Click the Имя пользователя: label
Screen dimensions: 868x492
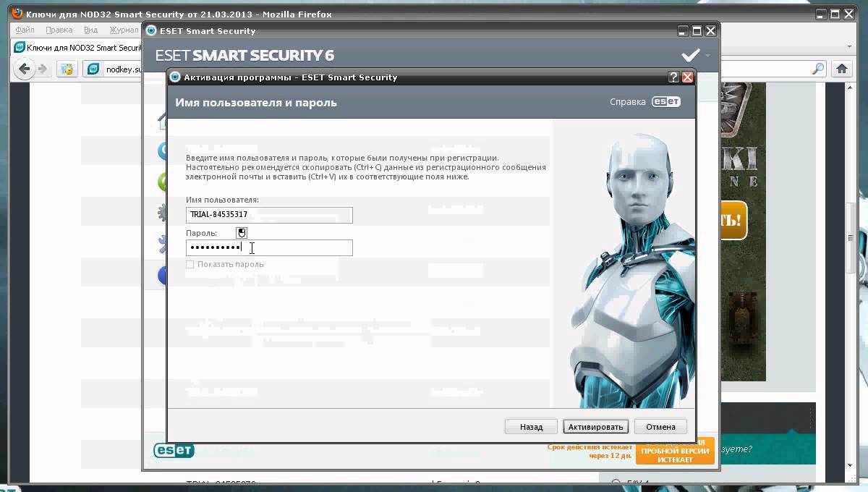click(222, 200)
